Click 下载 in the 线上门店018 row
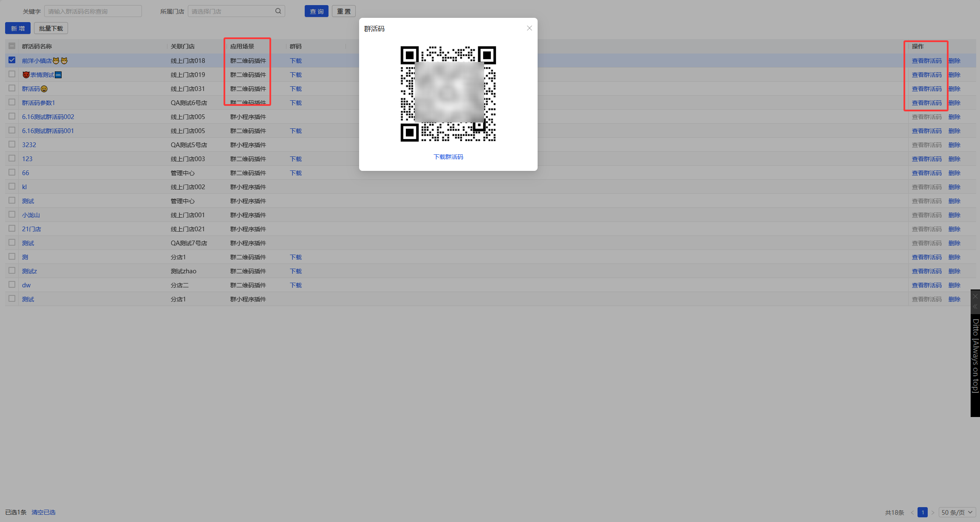Image resolution: width=980 pixels, height=522 pixels. pos(296,61)
